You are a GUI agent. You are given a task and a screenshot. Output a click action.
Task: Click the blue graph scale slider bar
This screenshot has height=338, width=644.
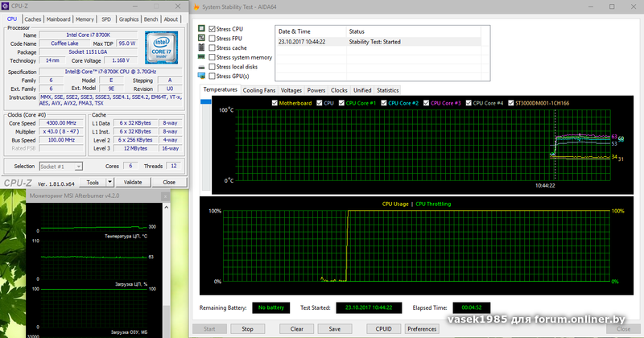click(205, 102)
